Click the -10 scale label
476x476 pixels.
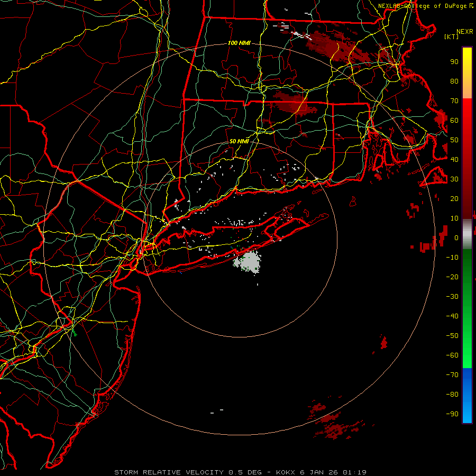point(452,258)
